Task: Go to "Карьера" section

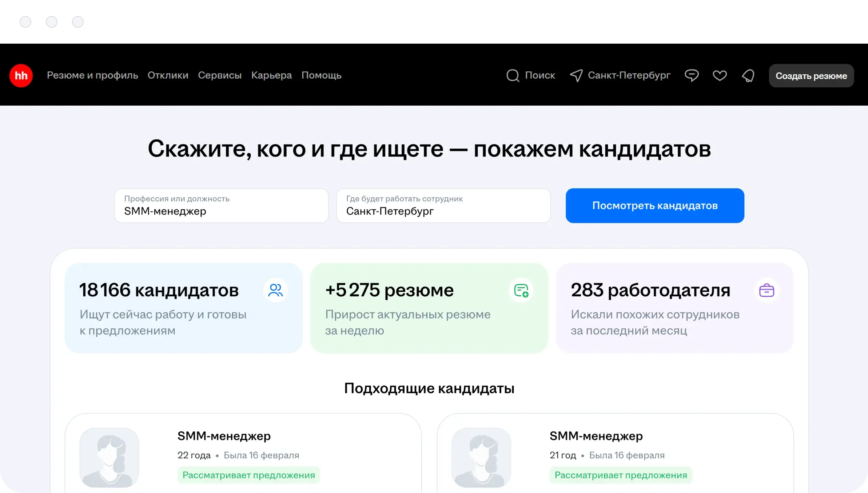Action: pyautogui.click(x=271, y=75)
